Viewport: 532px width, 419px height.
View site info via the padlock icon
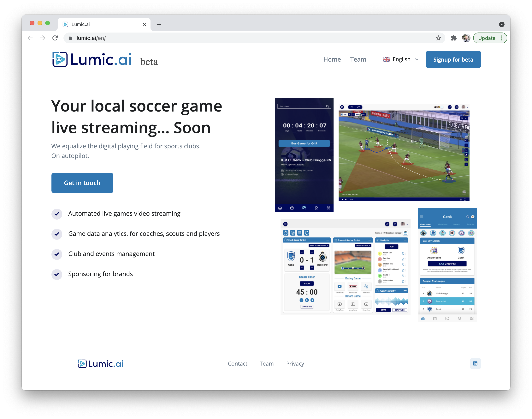[70, 38]
